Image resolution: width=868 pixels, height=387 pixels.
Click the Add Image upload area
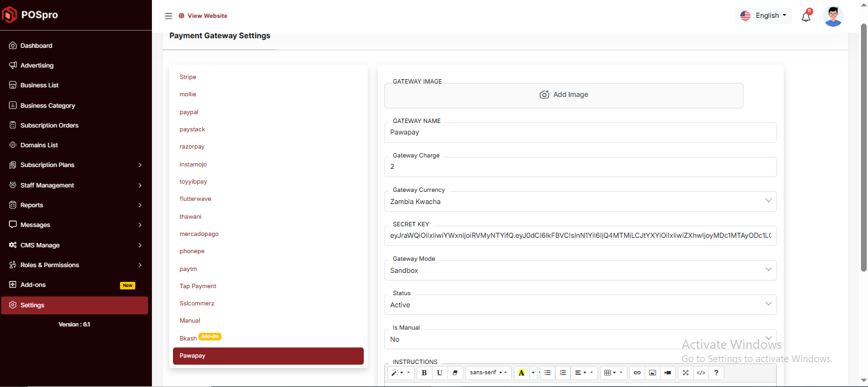coord(564,95)
